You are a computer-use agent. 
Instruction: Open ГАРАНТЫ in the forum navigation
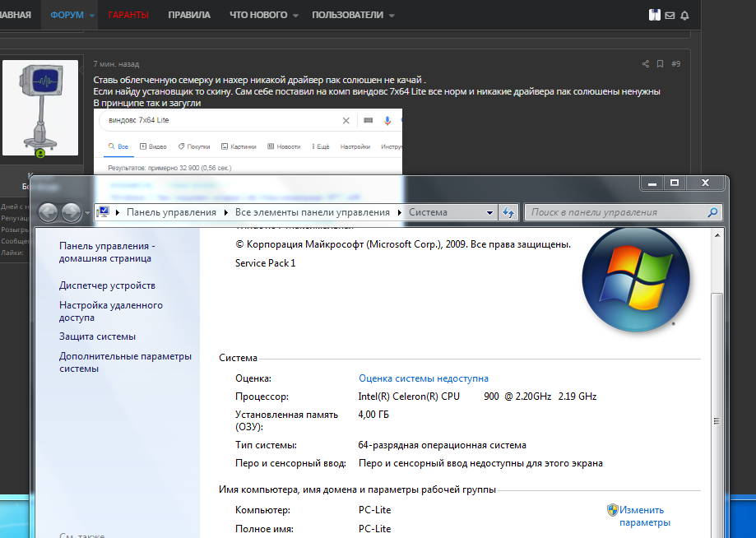pos(128,15)
